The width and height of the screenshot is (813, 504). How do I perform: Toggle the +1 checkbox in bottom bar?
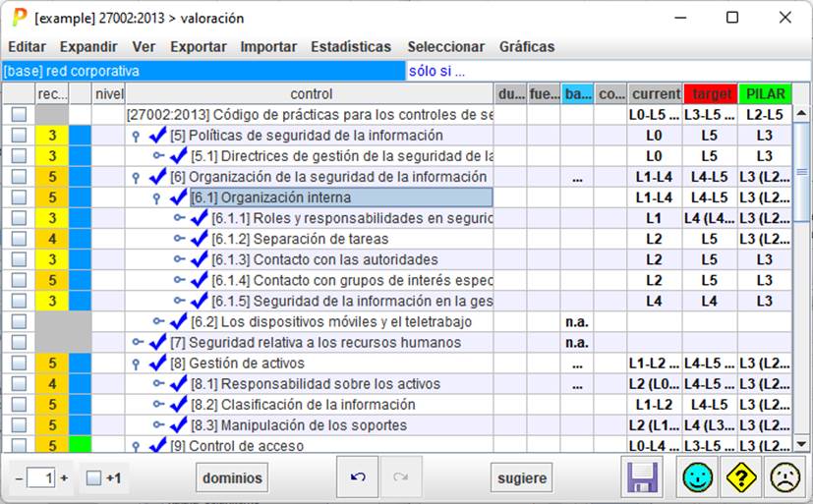(x=93, y=477)
